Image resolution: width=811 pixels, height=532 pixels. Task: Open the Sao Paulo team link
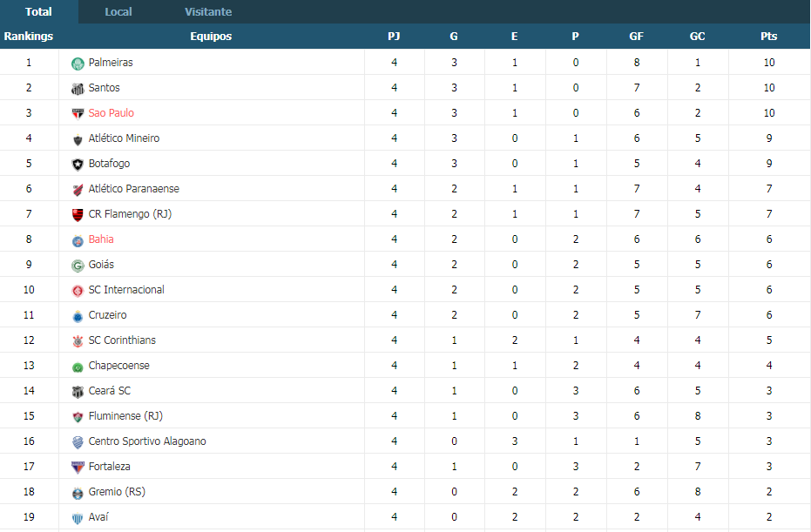[112, 112]
